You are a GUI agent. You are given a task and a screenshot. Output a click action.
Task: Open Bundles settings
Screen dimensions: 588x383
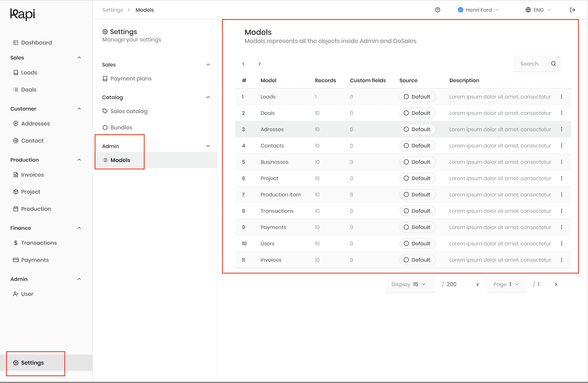117,127
